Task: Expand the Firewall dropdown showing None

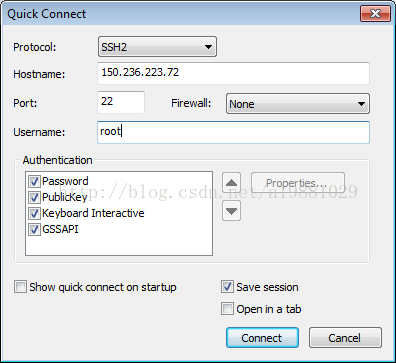Action: 298,104
